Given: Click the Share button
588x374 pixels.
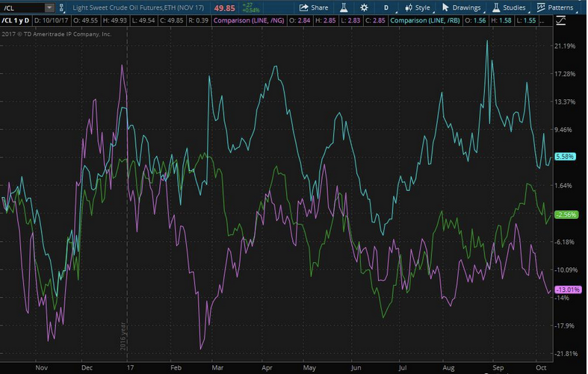Looking at the screenshot, I should 314,7.
